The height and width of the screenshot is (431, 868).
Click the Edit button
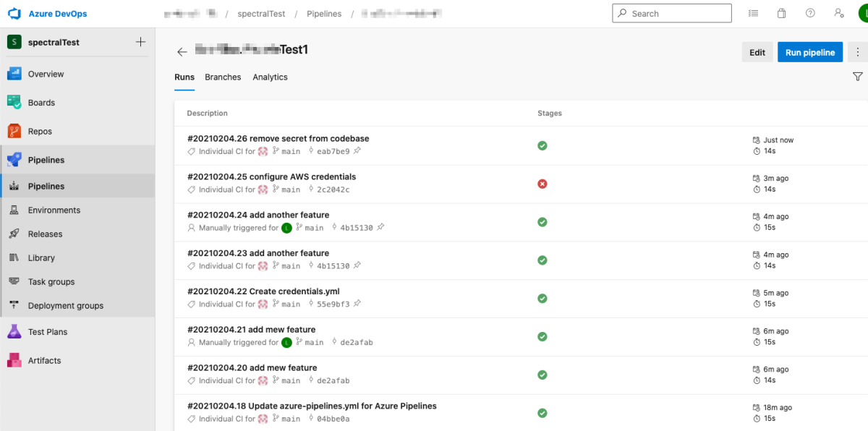757,52
